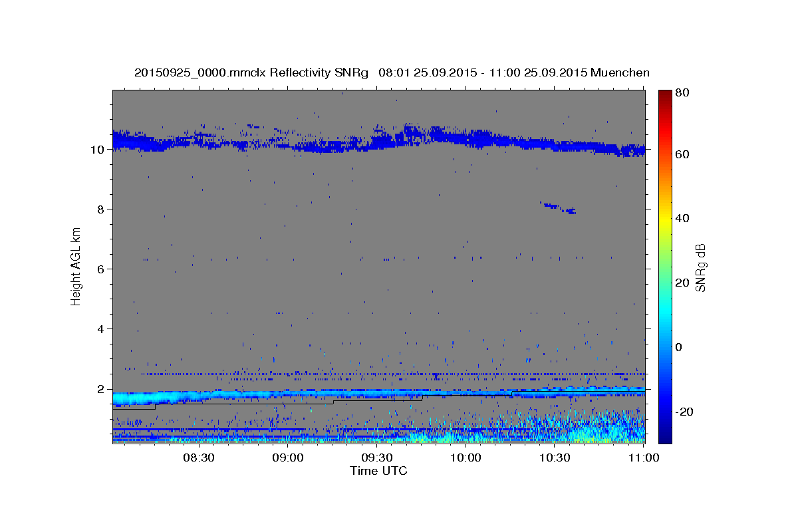Click the height axis label '6'
Image resolution: width=798 pixels, height=532 pixels.
[100, 269]
